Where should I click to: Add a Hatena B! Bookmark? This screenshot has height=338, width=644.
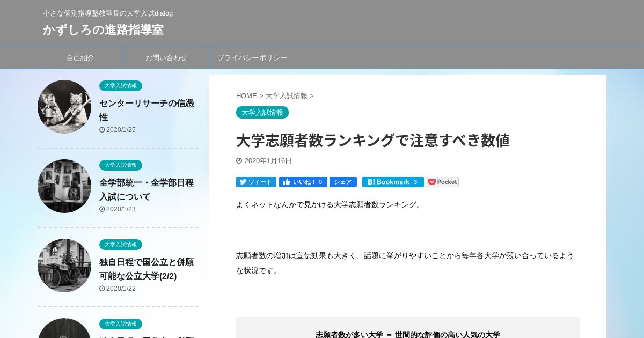[x=393, y=182]
